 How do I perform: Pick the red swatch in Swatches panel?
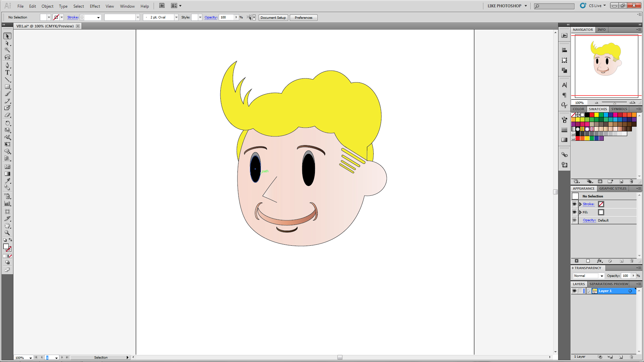[x=592, y=115]
